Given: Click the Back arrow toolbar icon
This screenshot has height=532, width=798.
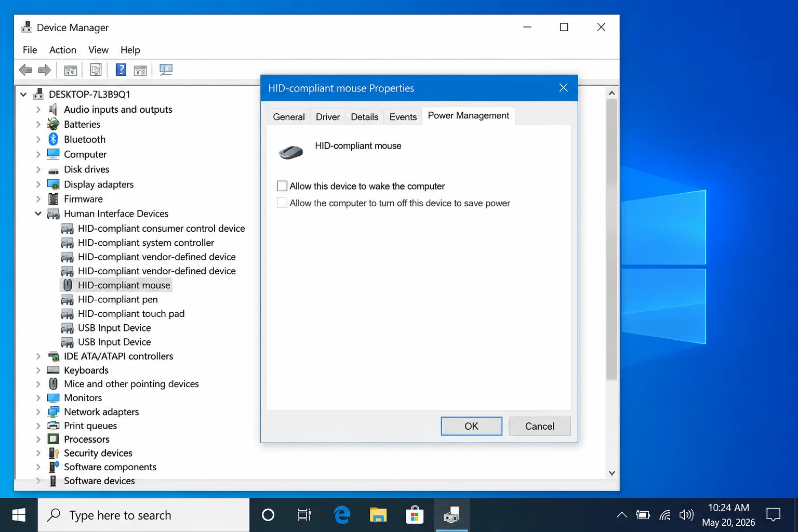Looking at the screenshot, I should pyautogui.click(x=25, y=70).
